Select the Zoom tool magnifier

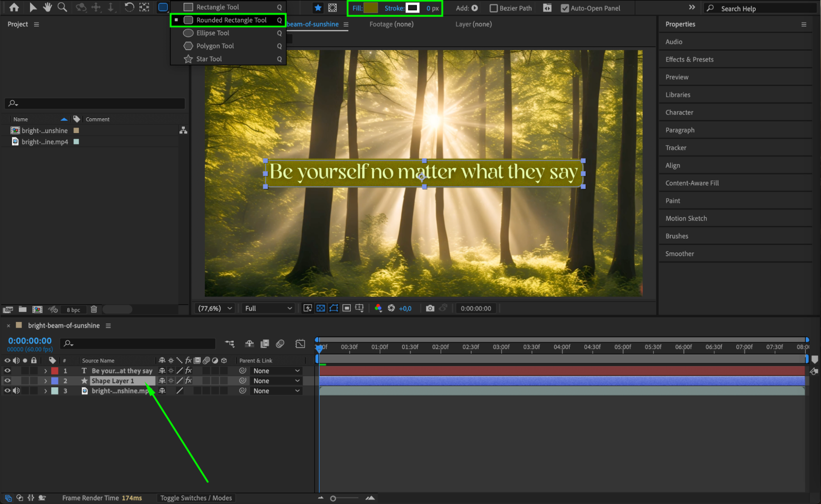[62, 7]
